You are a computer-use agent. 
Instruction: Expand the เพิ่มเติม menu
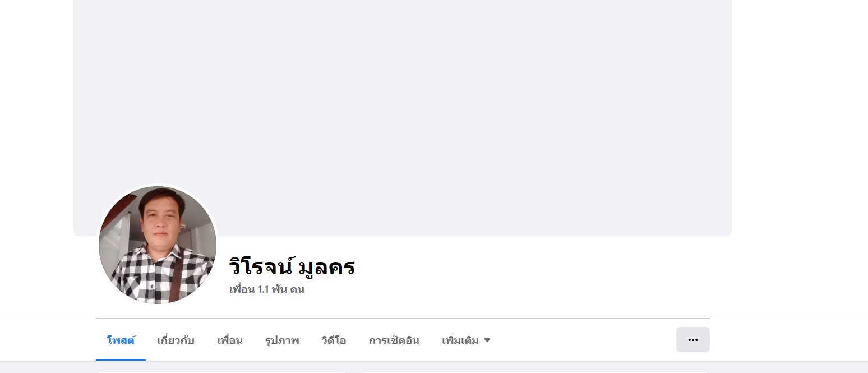point(466,340)
